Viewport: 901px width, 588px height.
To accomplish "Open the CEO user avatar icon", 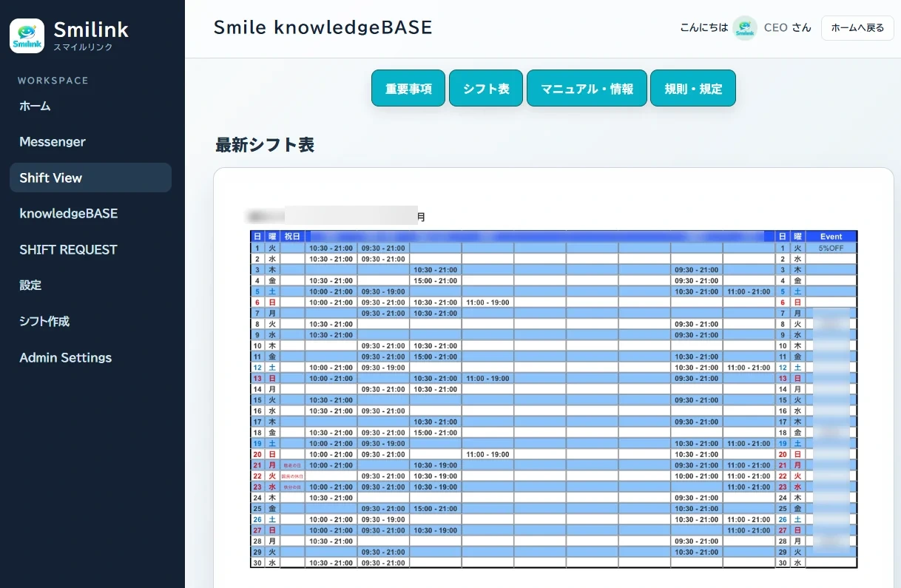I will click(745, 28).
